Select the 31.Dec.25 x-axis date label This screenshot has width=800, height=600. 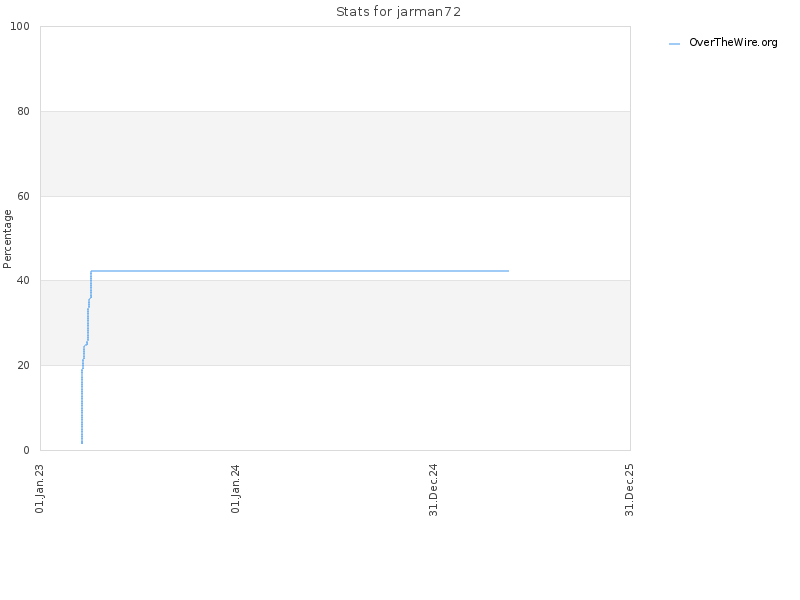pyautogui.click(x=629, y=490)
